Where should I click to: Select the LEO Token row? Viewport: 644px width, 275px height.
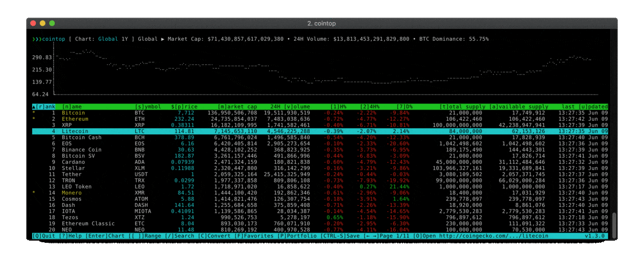[x=320, y=187]
